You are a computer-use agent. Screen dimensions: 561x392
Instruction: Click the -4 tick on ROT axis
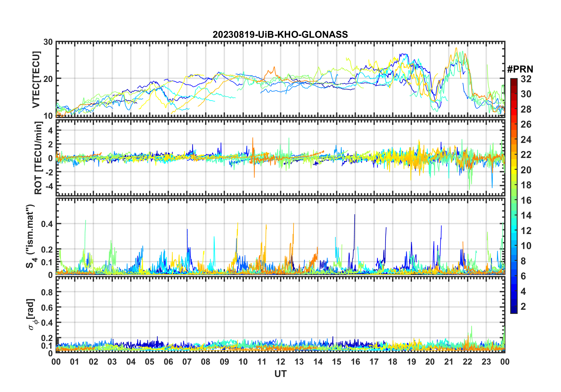pyautogui.click(x=49, y=186)
